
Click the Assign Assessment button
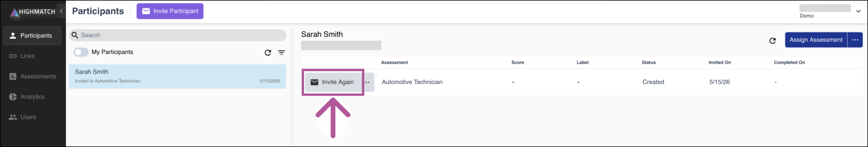click(x=816, y=40)
